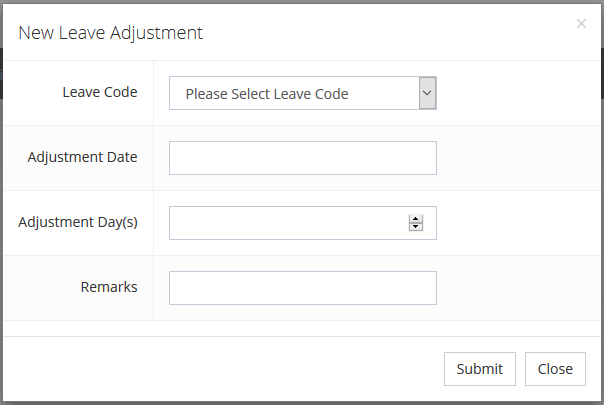Dismiss the dialog with the X icon

click(581, 24)
